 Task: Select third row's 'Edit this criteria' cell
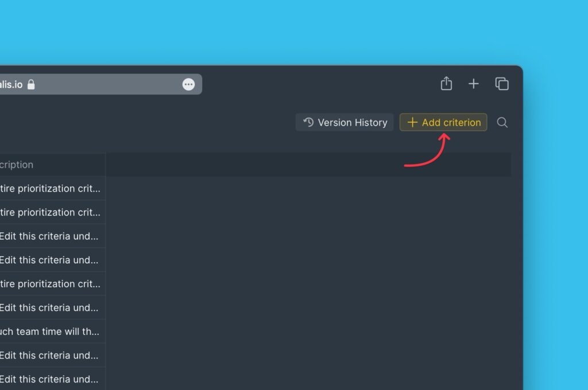pos(51,236)
